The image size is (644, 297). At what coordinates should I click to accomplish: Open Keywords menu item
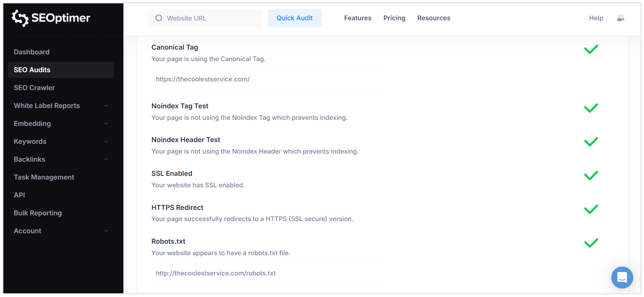click(x=30, y=141)
